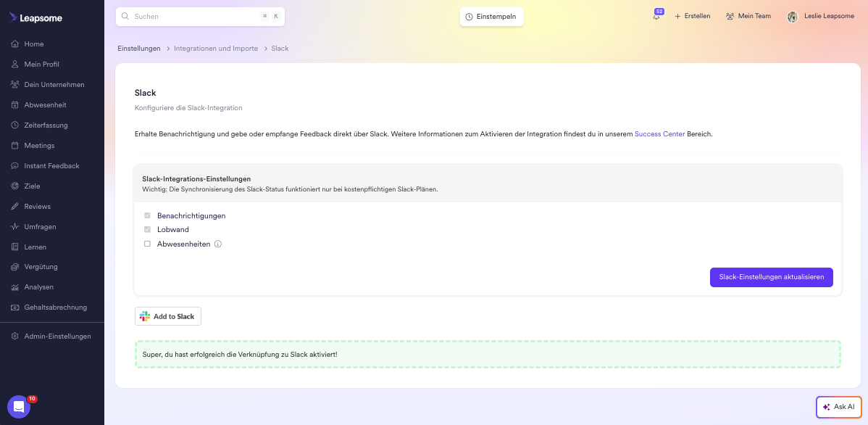Click the Zeiterfassung clock icon in sidebar
This screenshot has height=425, width=868.
15,125
